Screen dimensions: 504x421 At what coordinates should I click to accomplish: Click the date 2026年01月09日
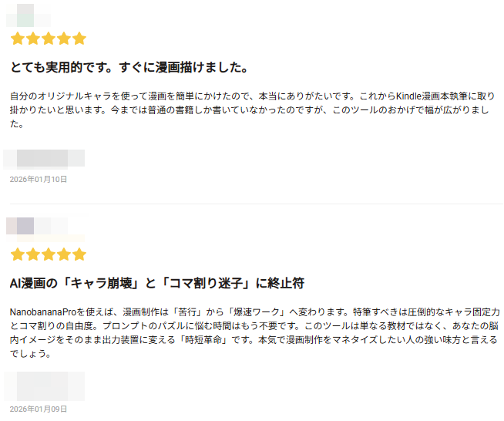point(39,409)
